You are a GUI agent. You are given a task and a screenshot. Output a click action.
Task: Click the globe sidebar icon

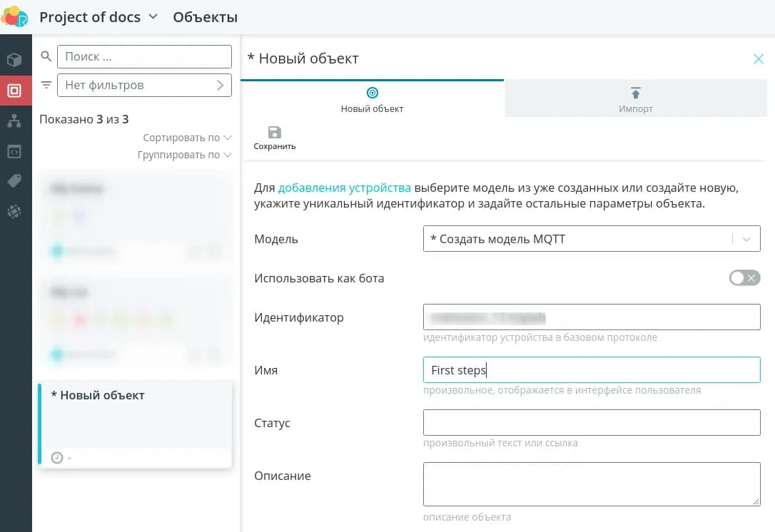14,211
